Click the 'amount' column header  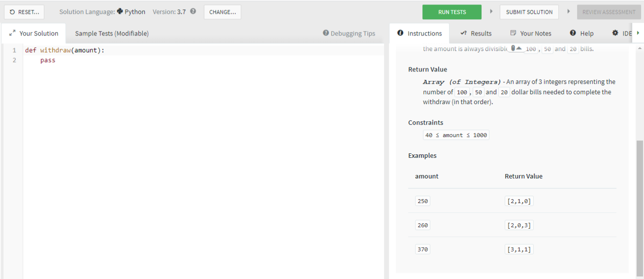coord(427,176)
